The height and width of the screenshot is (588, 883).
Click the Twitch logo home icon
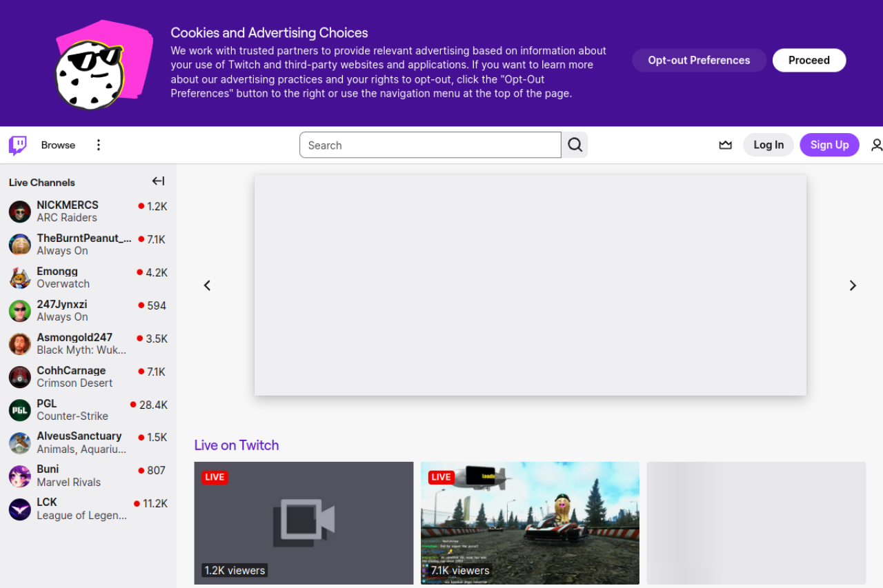(18, 145)
